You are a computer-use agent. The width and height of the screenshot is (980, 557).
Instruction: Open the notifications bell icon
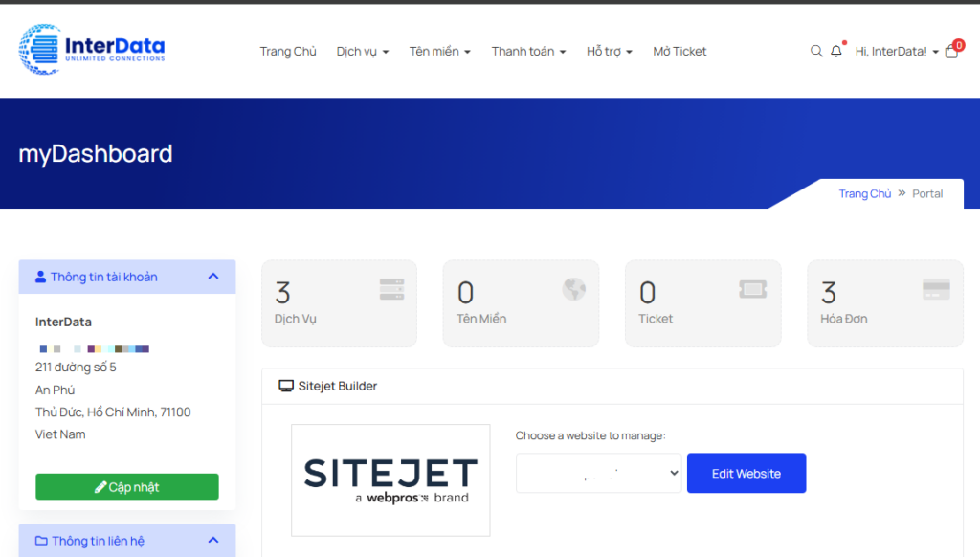(836, 52)
